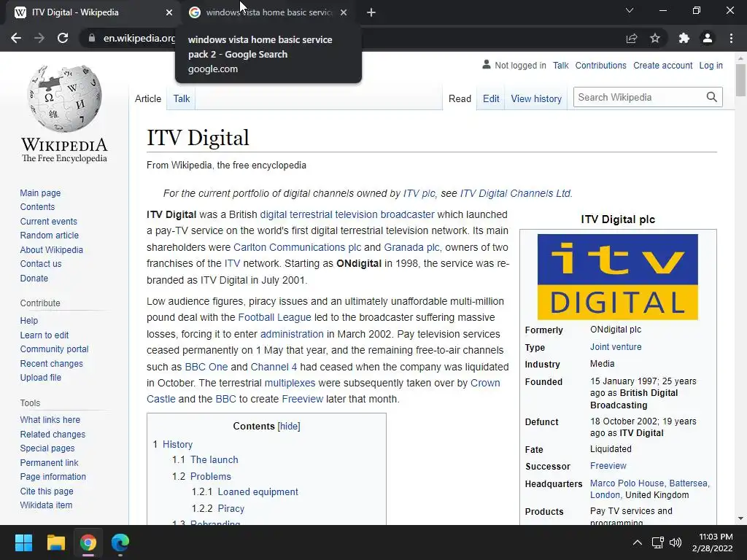
Task: Open the Windows Start menu
Action: click(x=23, y=542)
